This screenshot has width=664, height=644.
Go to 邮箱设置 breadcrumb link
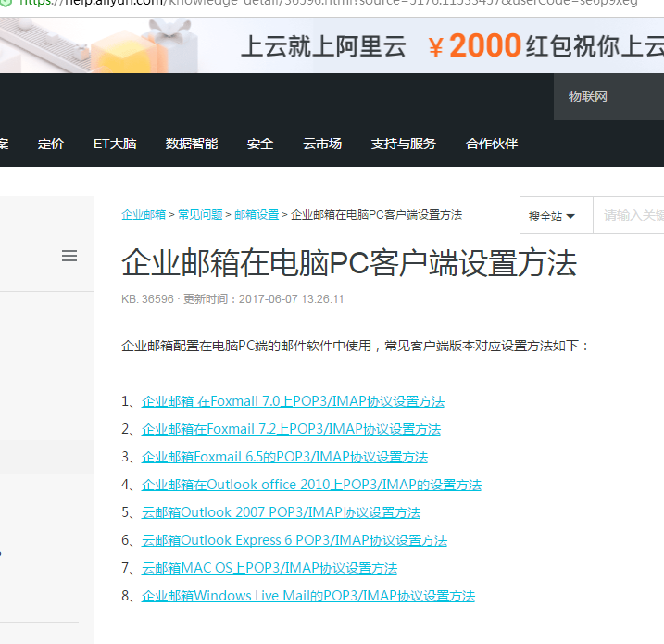pos(257,215)
